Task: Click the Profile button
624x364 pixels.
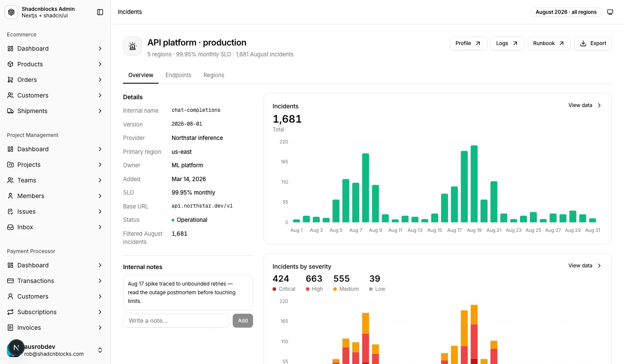Action: tap(468, 43)
